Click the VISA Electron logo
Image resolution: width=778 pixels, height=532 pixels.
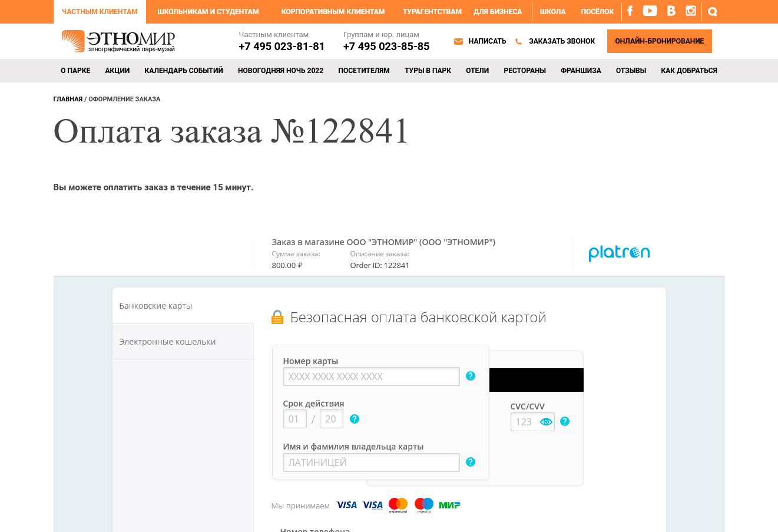373,505
